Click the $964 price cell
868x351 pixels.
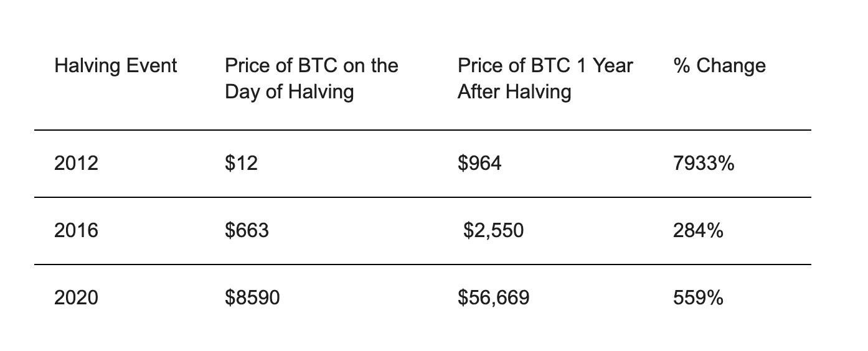pos(479,164)
